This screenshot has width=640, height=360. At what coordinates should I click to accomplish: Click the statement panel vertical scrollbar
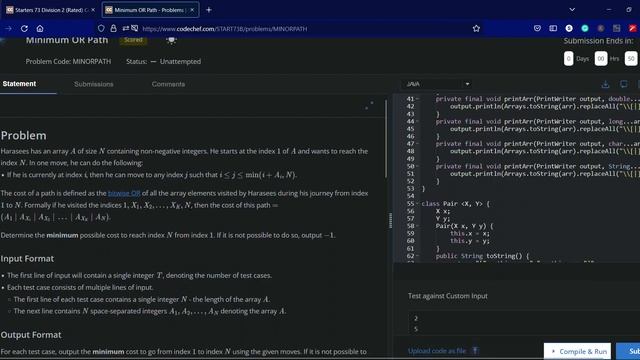click(386, 139)
